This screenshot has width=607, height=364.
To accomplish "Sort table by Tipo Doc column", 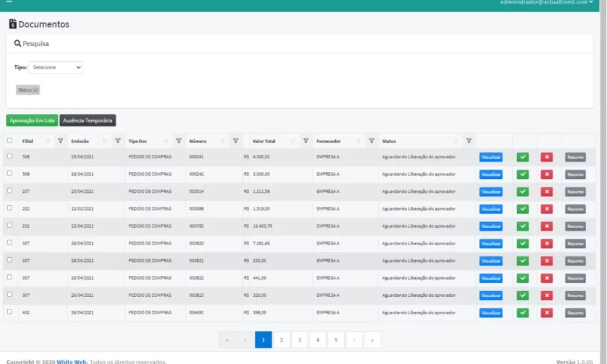I will click(165, 141).
